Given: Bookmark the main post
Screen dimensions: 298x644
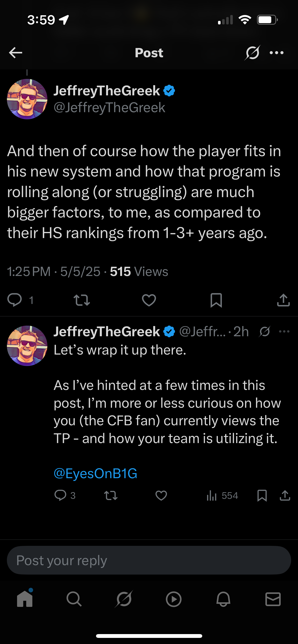Looking at the screenshot, I should tap(216, 300).
